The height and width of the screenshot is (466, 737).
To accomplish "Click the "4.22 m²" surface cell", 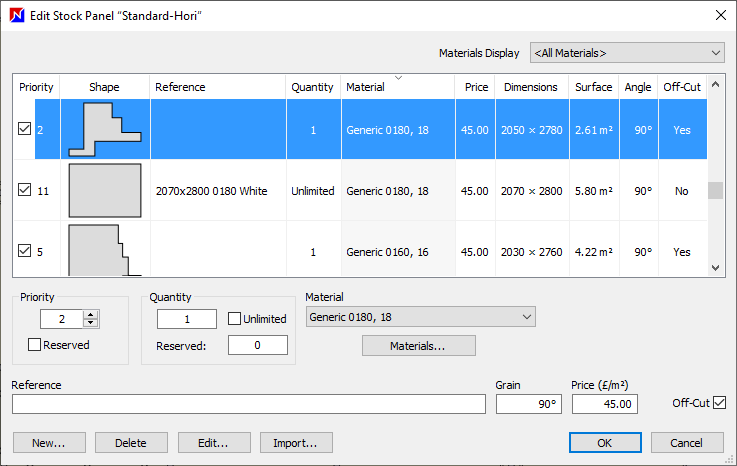I will pyautogui.click(x=594, y=252).
